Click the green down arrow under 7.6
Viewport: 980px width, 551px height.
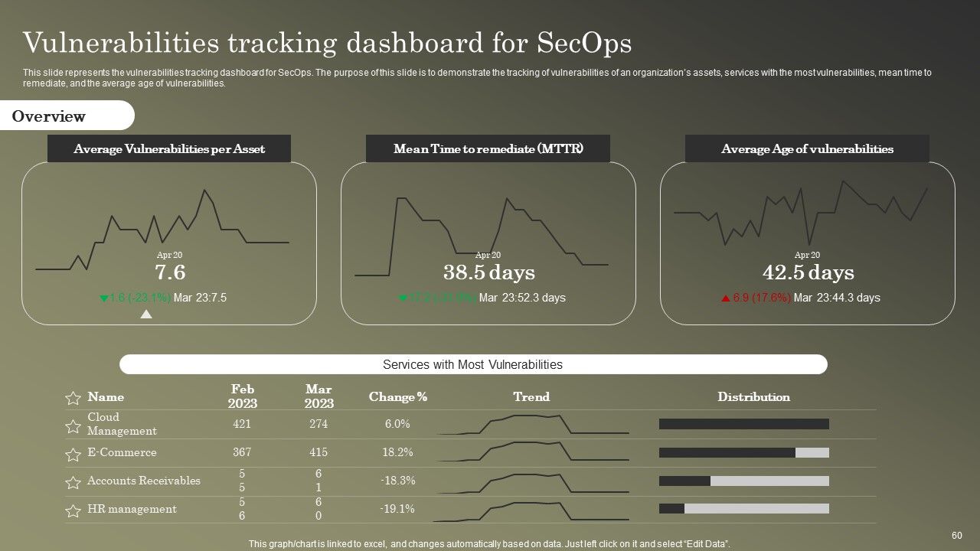tap(104, 298)
